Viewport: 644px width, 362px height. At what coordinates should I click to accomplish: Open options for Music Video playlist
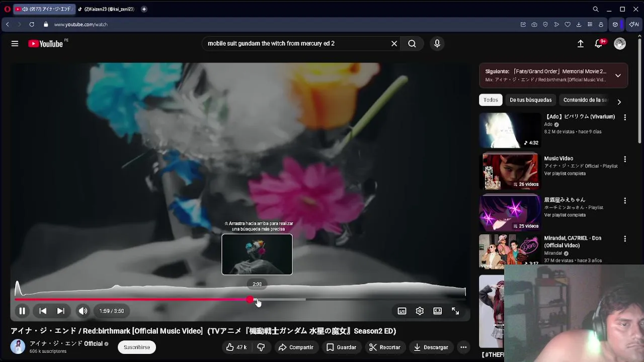[x=625, y=159]
